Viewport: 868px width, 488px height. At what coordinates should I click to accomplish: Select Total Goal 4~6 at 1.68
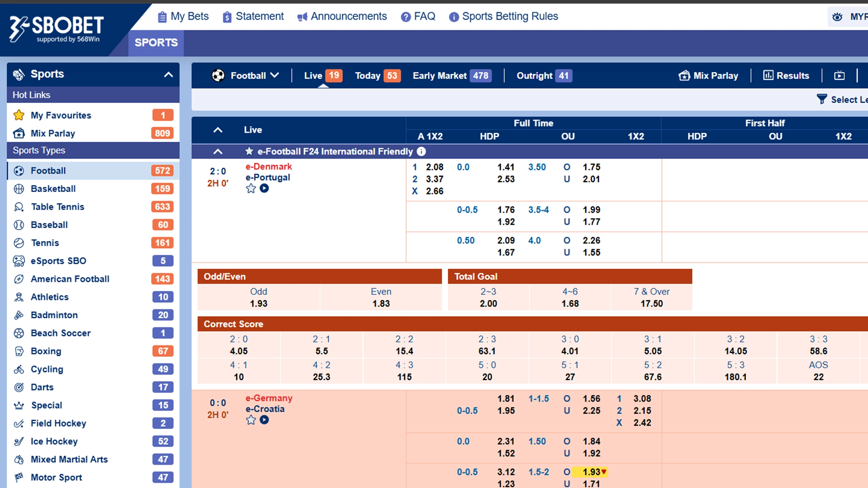(x=570, y=297)
